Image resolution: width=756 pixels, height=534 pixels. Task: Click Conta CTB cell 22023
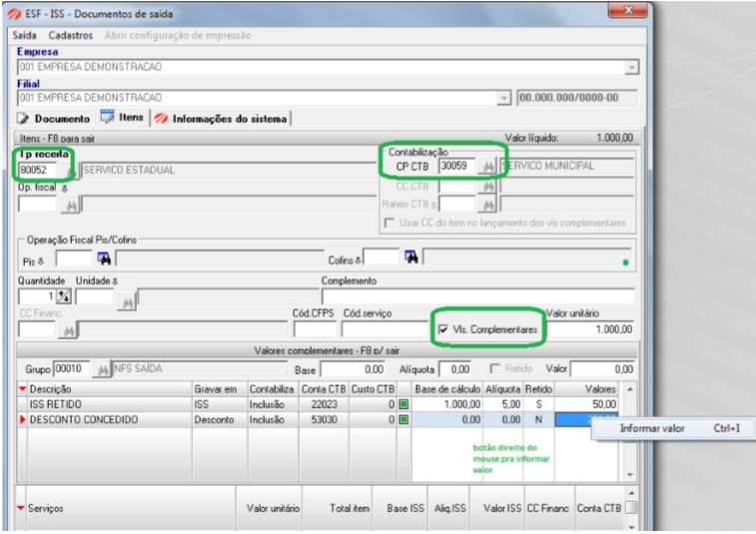pos(324,404)
